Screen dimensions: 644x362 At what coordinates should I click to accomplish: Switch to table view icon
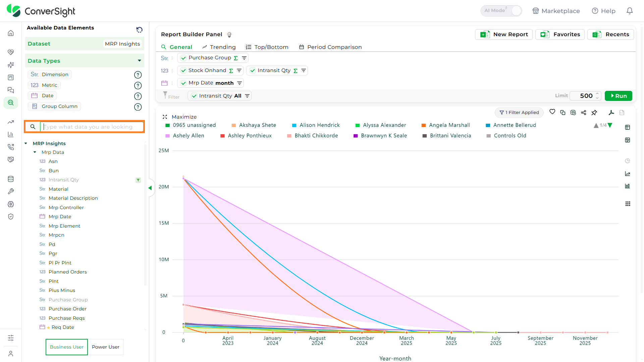click(628, 127)
